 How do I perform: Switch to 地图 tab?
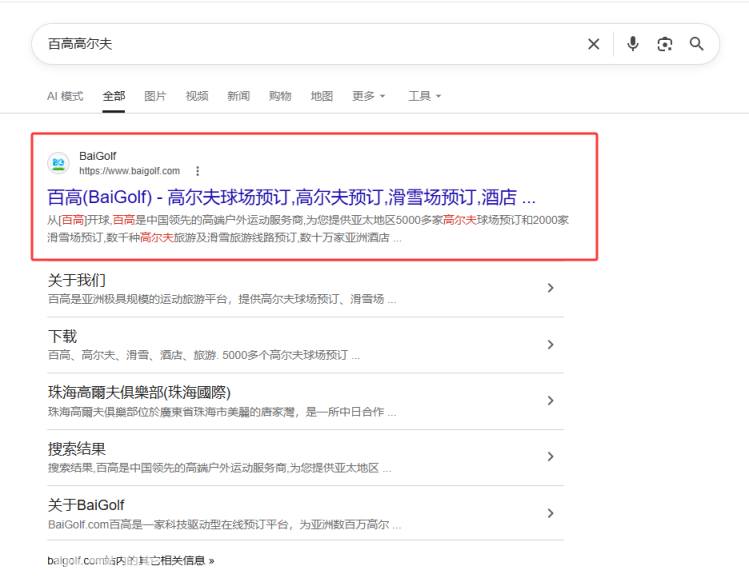click(x=321, y=96)
